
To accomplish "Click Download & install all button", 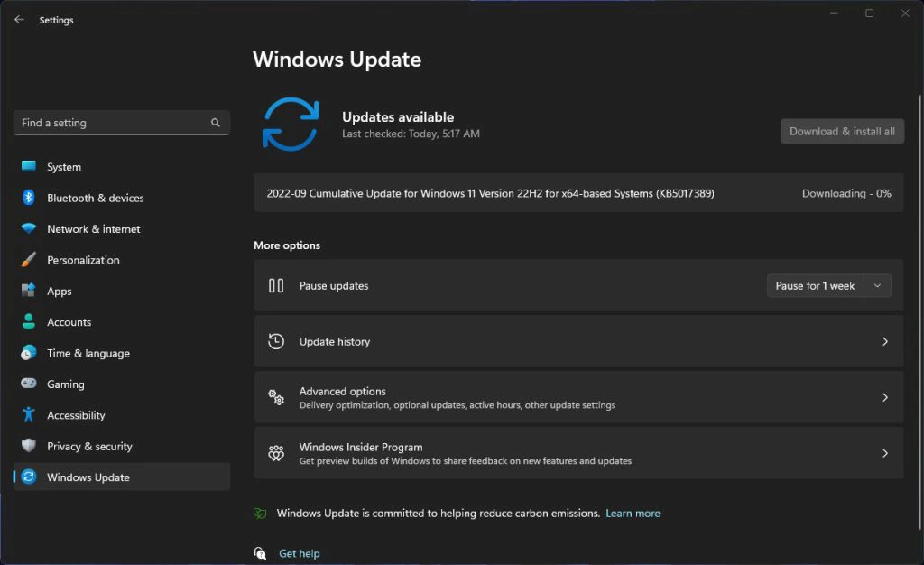I will [x=842, y=132].
